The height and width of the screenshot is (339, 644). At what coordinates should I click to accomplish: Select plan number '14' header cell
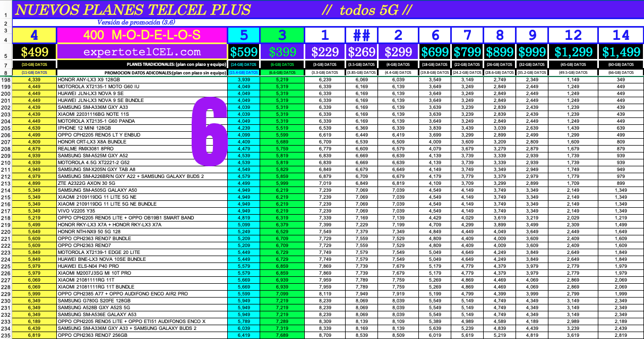(x=621, y=35)
